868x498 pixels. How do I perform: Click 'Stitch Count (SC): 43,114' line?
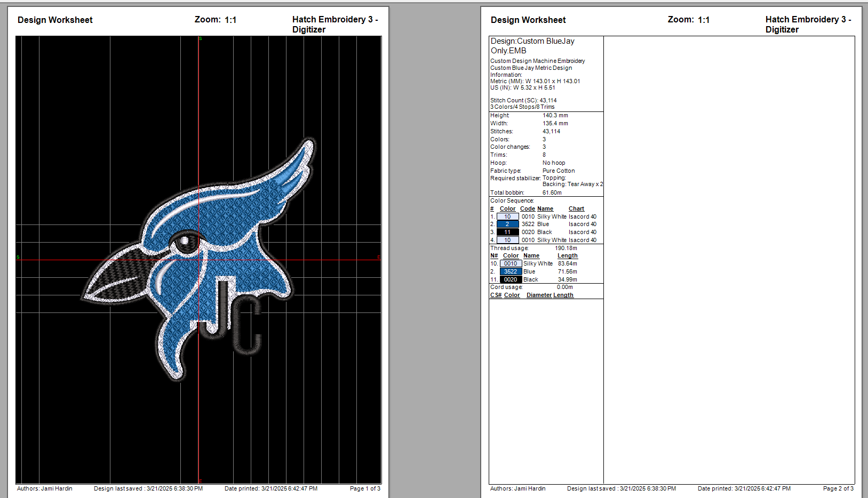pos(523,100)
